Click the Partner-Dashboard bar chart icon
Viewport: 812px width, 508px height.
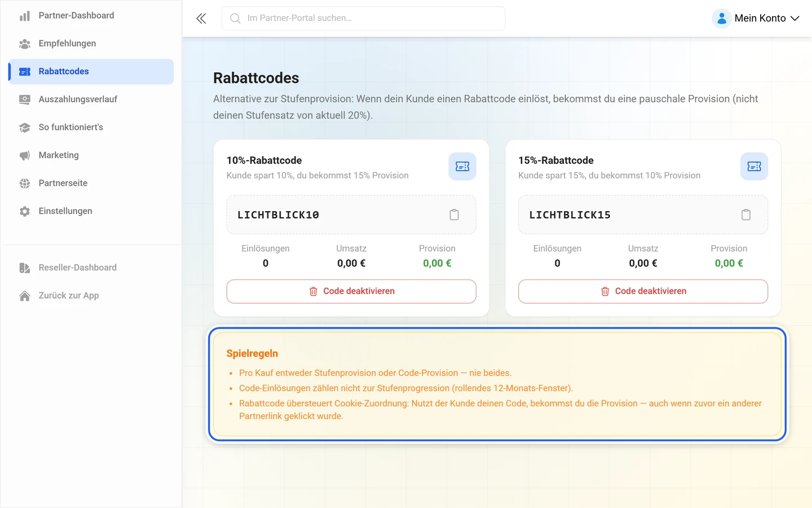click(25, 16)
